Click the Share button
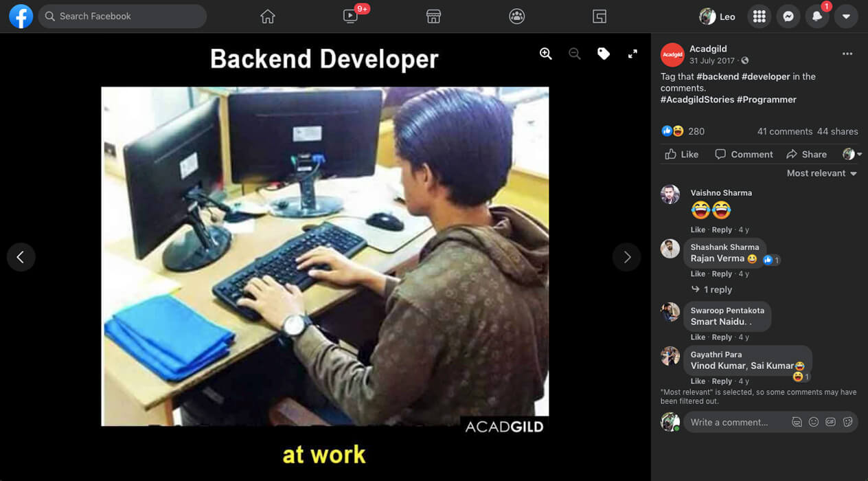The image size is (868, 481). [807, 155]
